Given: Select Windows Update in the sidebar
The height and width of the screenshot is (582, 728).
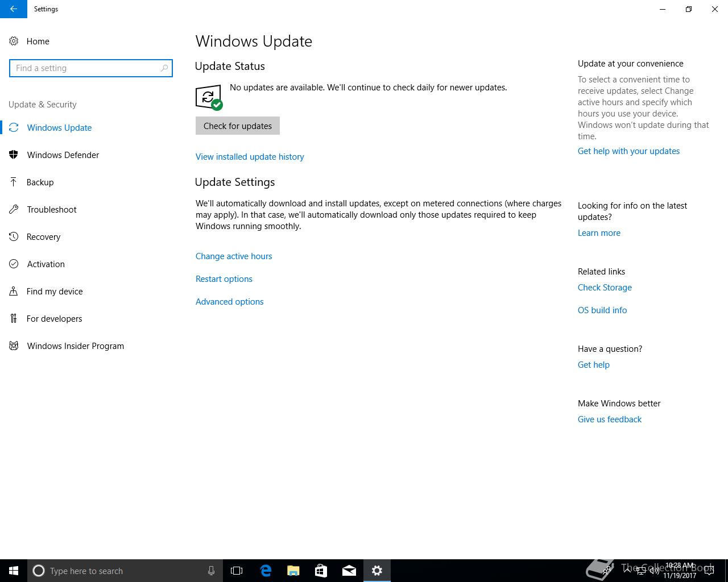Looking at the screenshot, I should [59, 127].
